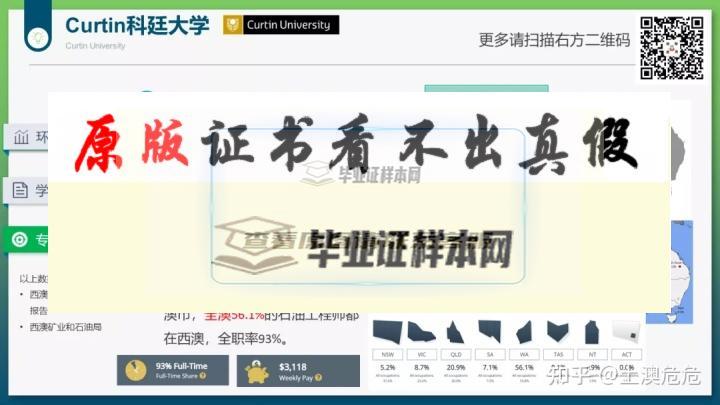720x405 pixels.
Task: Click the QLD map shape icon
Action: tap(455, 332)
